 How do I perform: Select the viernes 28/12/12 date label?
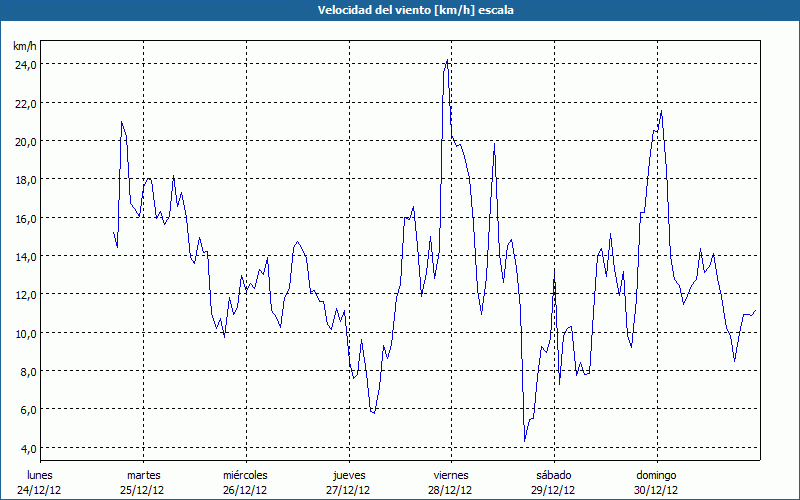pyautogui.click(x=450, y=482)
